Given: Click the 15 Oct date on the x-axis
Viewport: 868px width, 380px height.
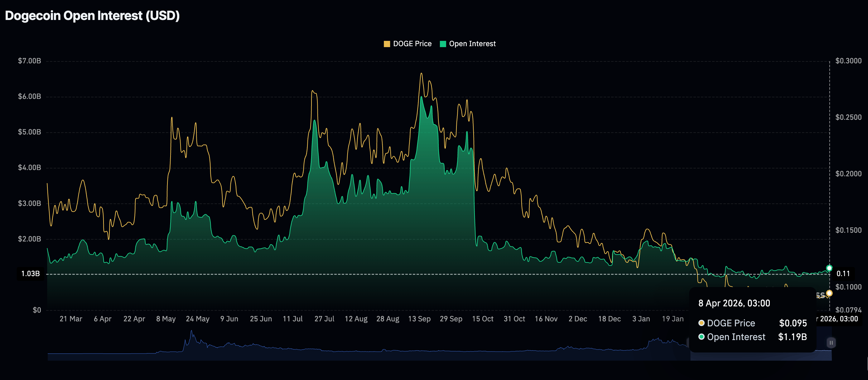Looking at the screenshot, I should tap(483, 319).
